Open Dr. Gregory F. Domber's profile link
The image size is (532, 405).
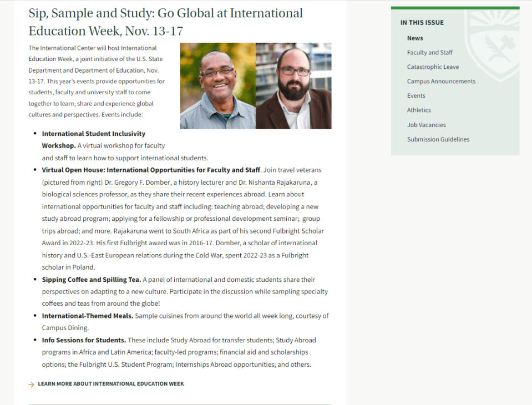[138, 183]
